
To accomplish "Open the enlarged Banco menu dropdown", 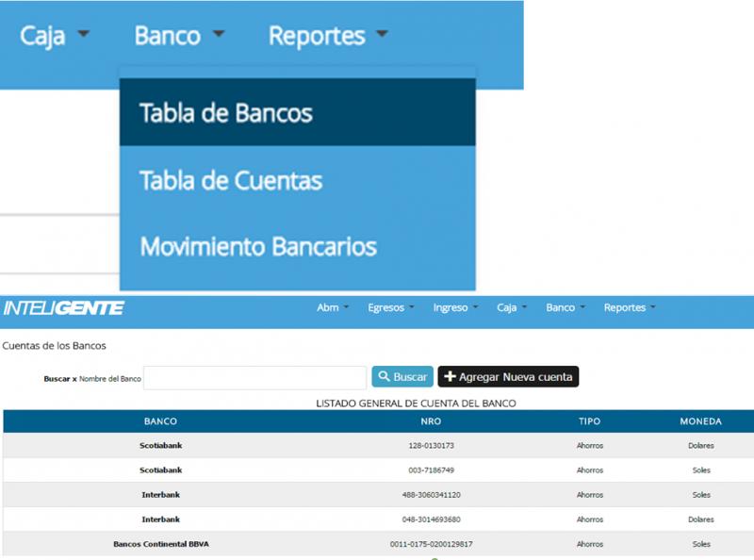I will (179, 36).
